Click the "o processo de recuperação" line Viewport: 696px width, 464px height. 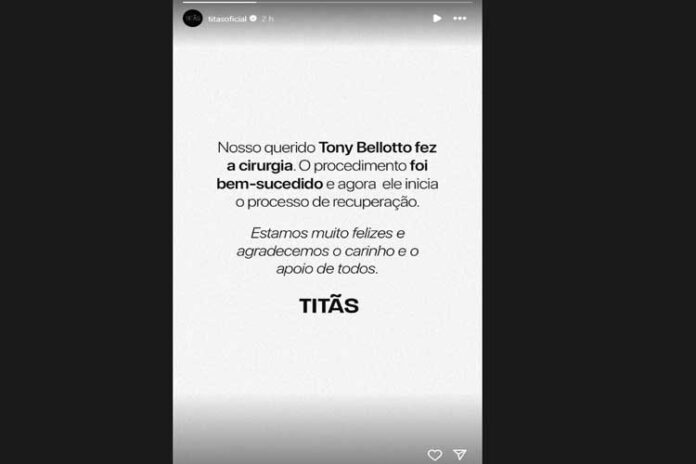click(x=327, y=202)
